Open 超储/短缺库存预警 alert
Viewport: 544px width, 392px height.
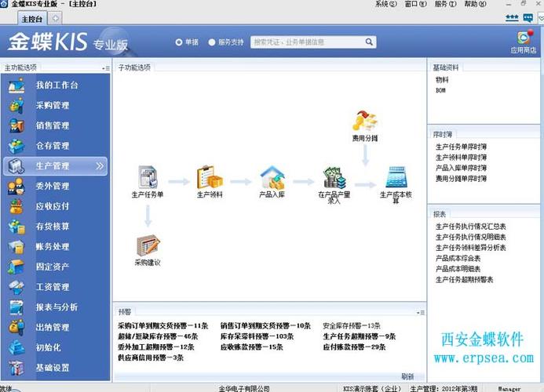(x=158, y=336)
